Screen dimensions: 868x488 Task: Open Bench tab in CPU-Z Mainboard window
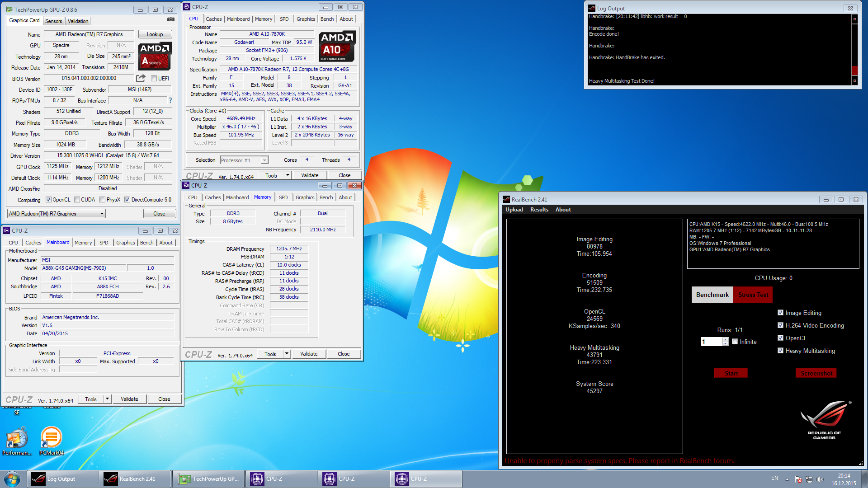coord(146,243)
